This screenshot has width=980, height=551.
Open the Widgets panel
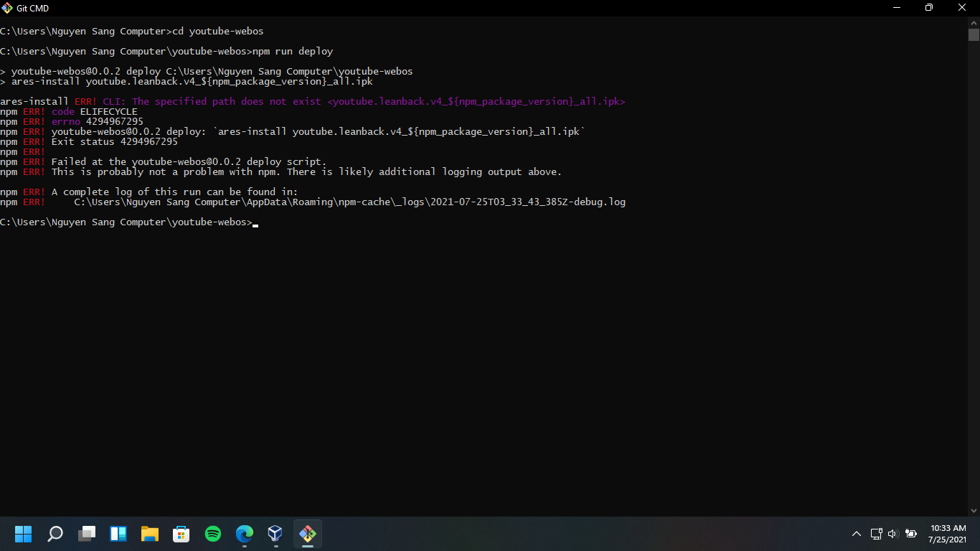[x=118, y=534]
